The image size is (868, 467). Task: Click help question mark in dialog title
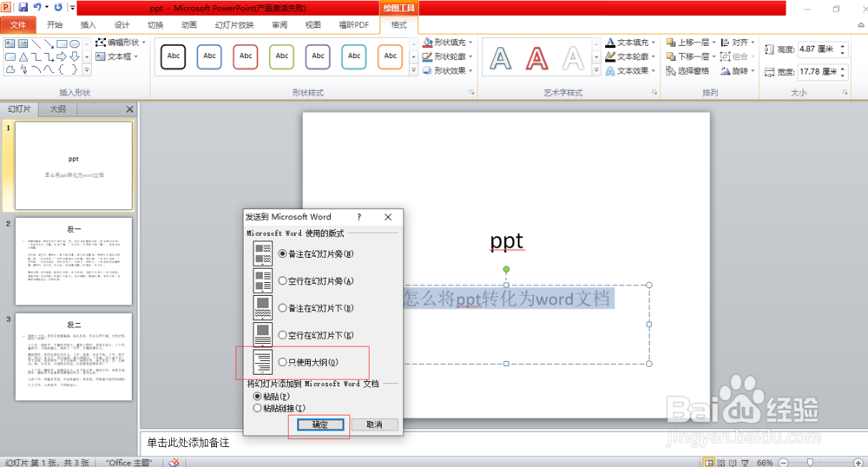coord(358,217)
